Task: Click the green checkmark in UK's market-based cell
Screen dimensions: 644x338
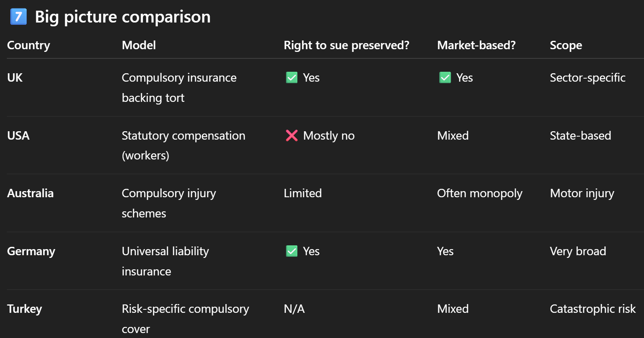Action: pos(445,78)
